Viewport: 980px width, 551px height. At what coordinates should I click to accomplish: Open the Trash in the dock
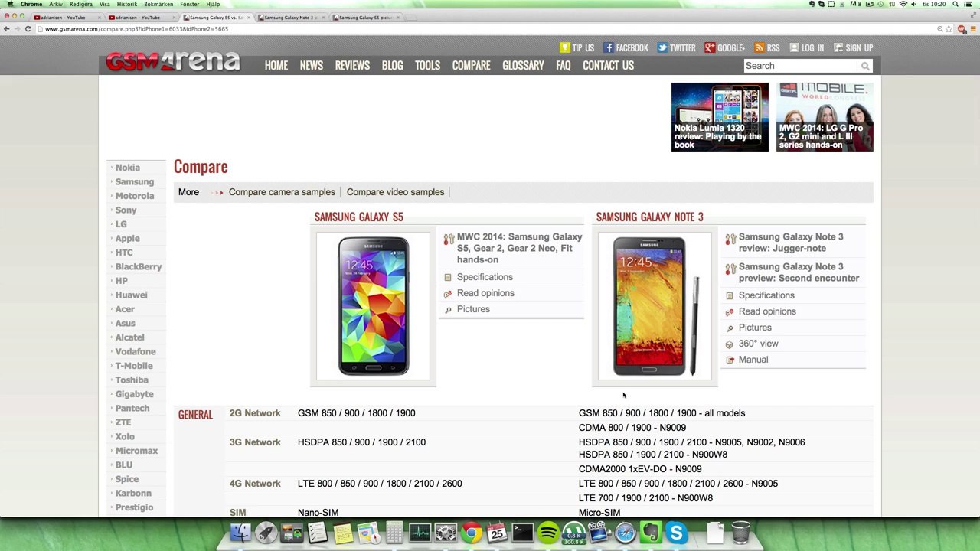coord(740,533)
